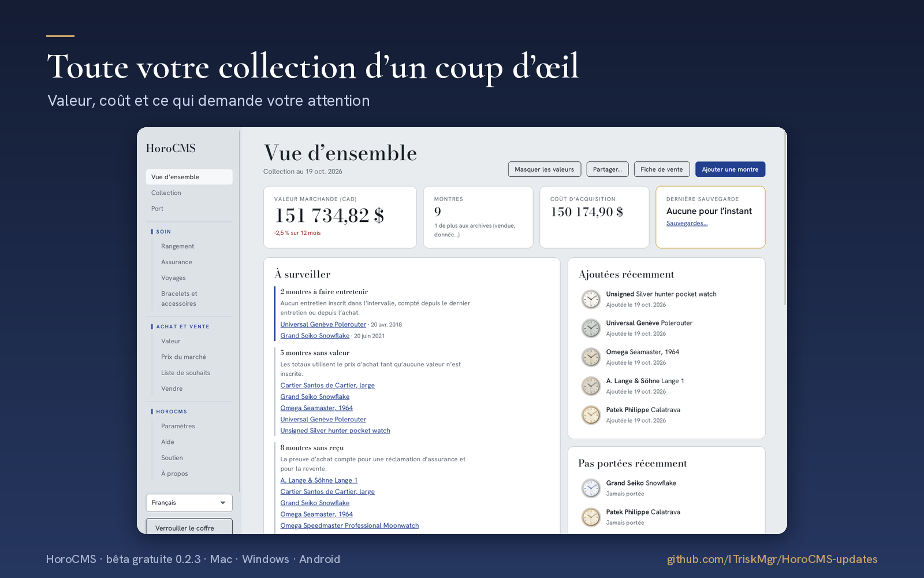Click Omega Seamaster, 1964 title in Ajoutées récemment
The width and height of the screenshot is (924, 578).
(x=643, y=352)
